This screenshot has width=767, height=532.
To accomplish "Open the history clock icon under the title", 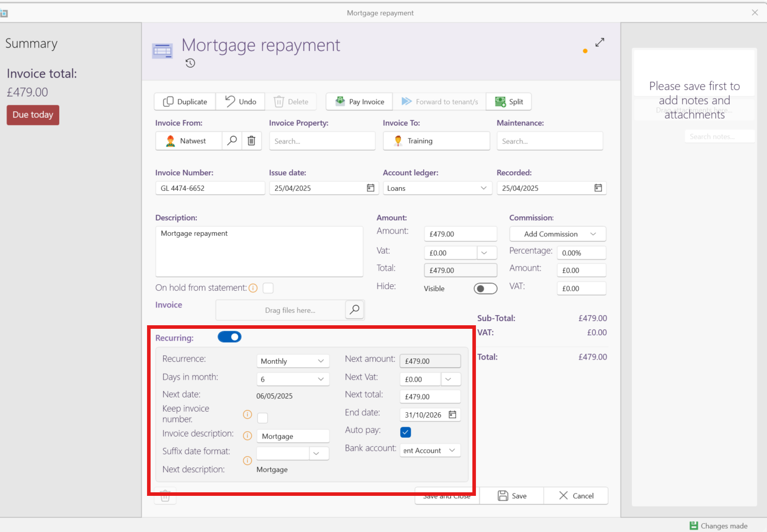I will tap(190, 63).
